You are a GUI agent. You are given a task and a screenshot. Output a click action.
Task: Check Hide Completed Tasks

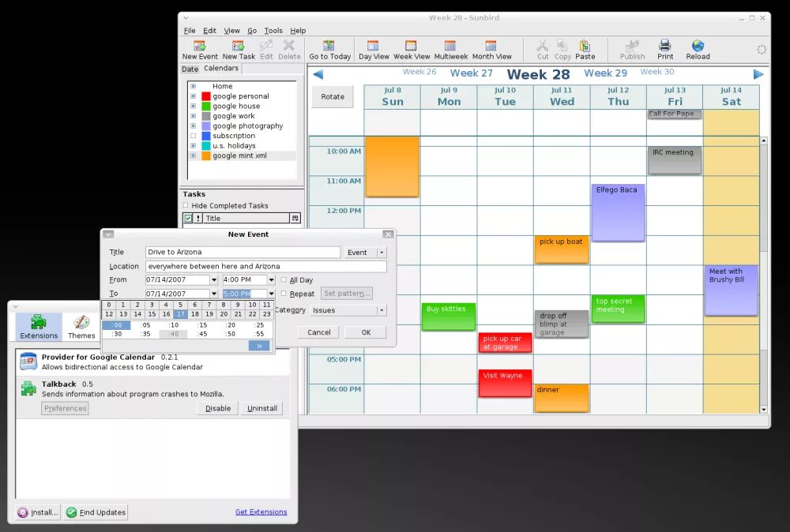186,205
